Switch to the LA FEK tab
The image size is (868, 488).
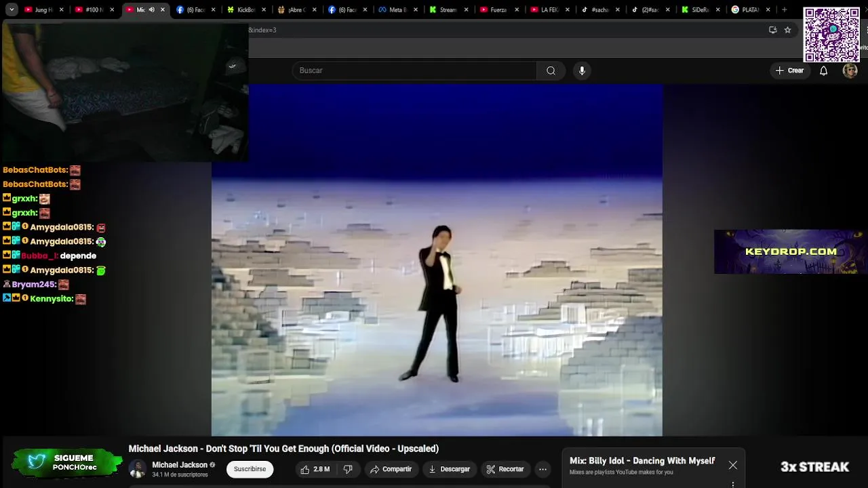[549, 10]
